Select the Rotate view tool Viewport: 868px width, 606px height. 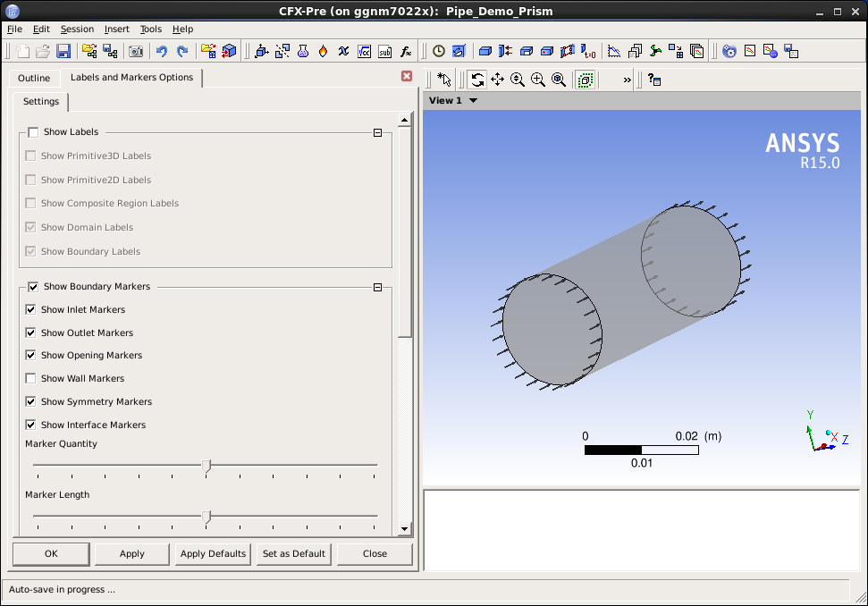click(x=476, y=80)
